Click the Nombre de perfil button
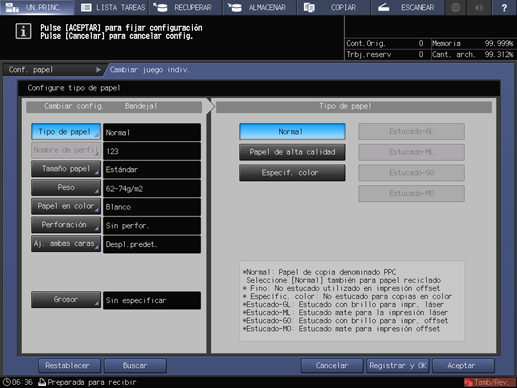Image resolution: width=517 pixels, height=388 pixels. (x=66, y=150)
